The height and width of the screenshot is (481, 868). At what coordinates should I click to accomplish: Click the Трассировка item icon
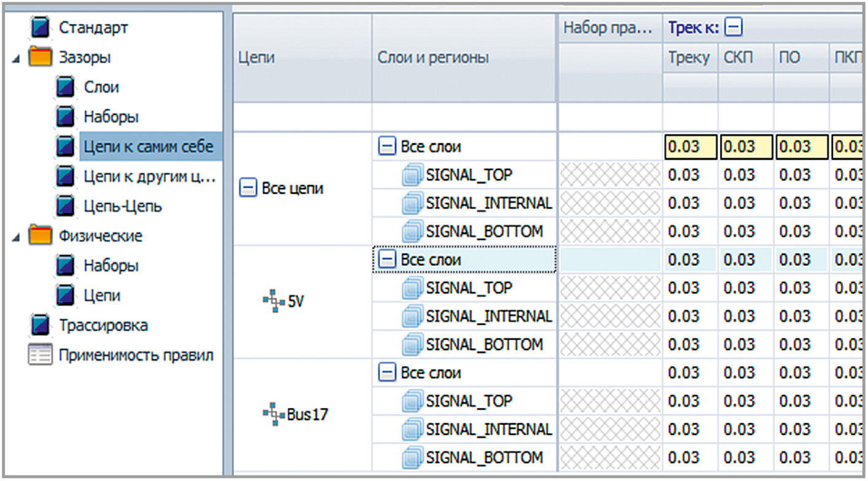(x=41, y=326)
